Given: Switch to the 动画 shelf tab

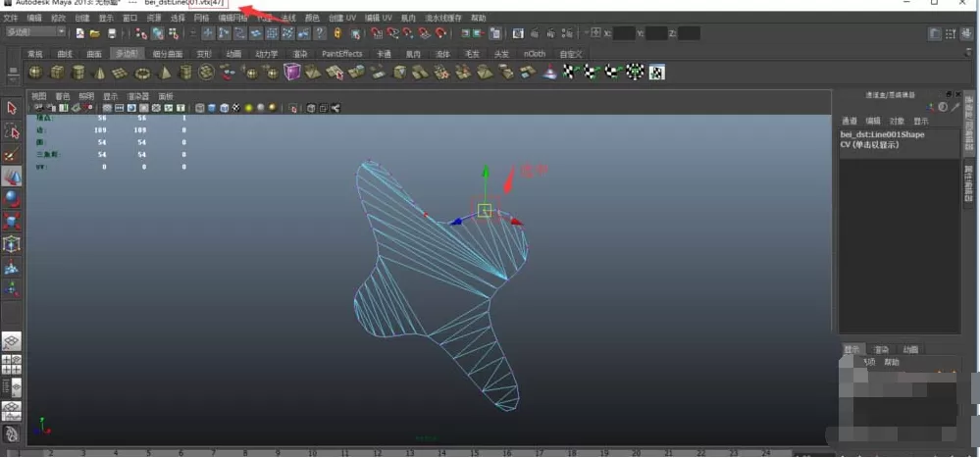Looking at the screenshot, I should [233, 54].
